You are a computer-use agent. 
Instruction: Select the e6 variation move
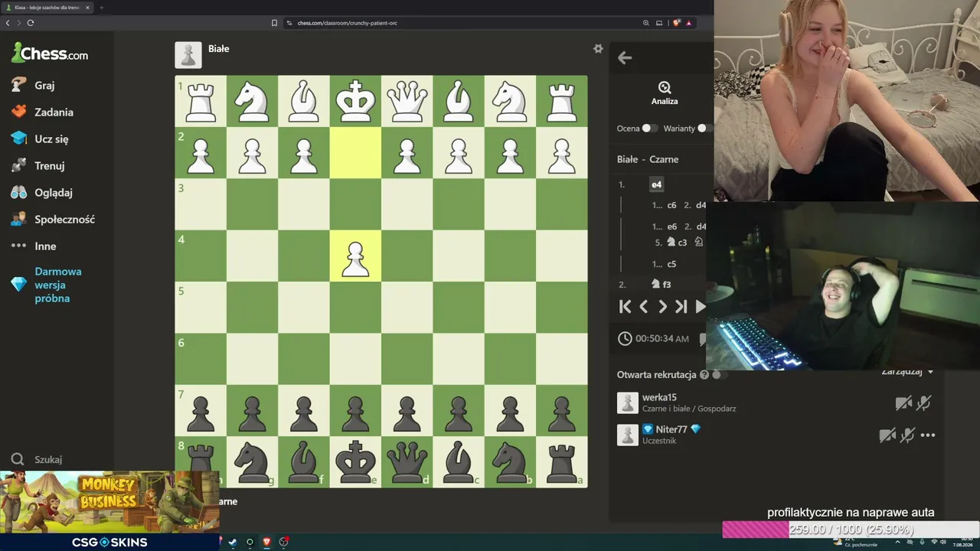tap(671, 227)
